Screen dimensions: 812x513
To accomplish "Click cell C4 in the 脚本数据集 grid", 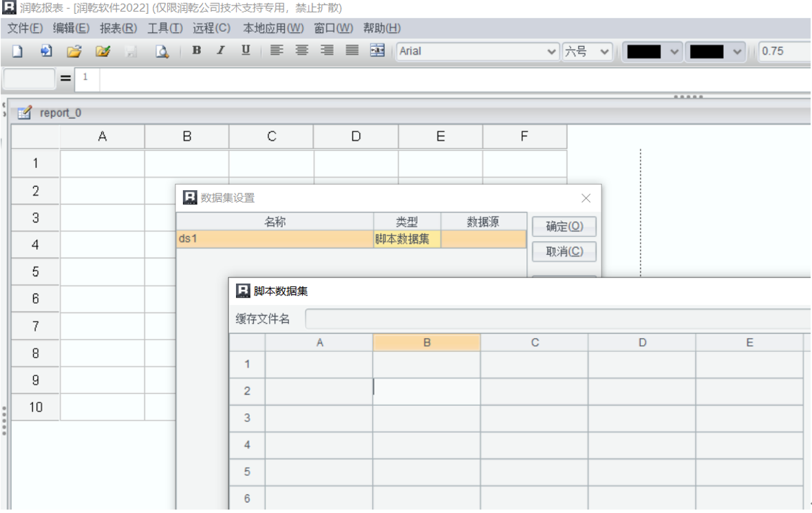I will coord(535,445).
